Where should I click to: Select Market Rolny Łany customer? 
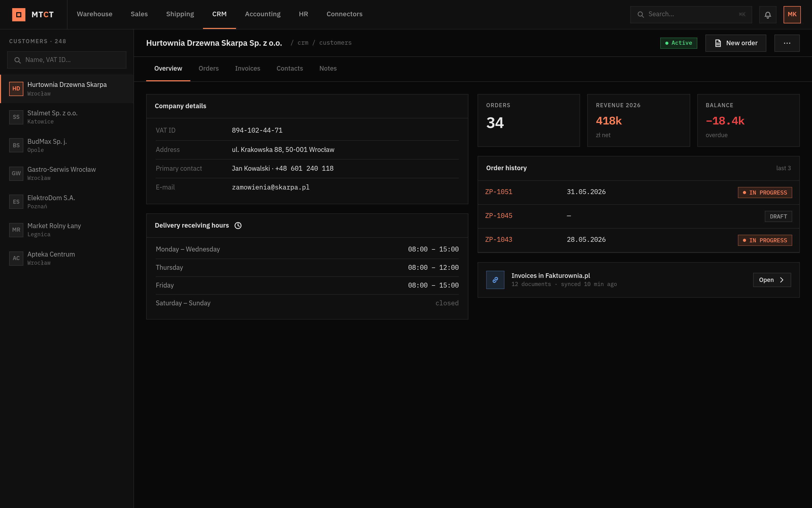tap(67, 230)
